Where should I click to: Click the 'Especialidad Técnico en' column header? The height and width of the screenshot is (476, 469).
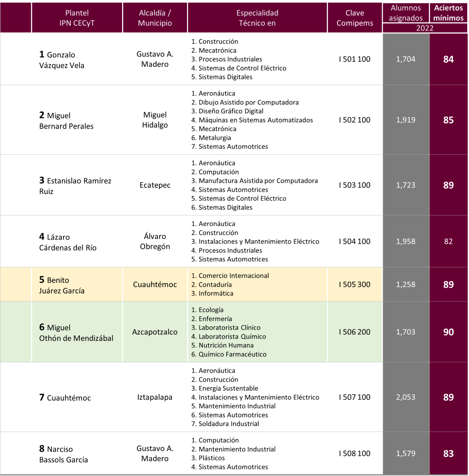(257, 18)
